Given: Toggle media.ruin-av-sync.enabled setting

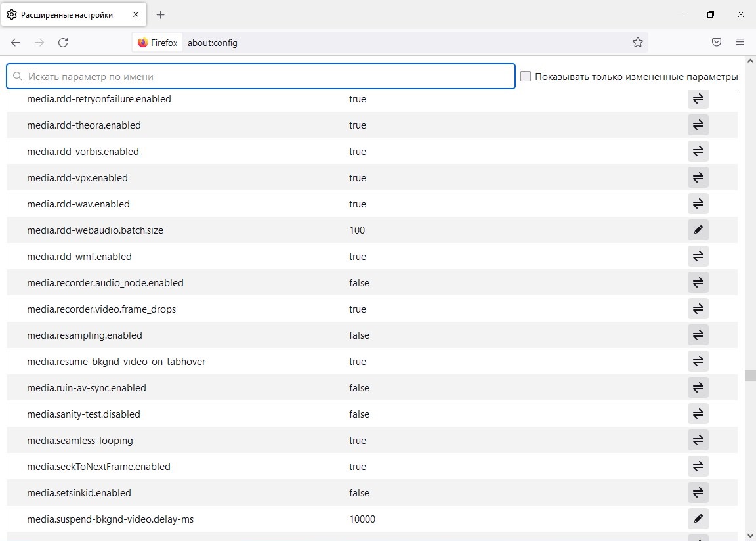Looking at the screenshot, I should tap(698, 388).
